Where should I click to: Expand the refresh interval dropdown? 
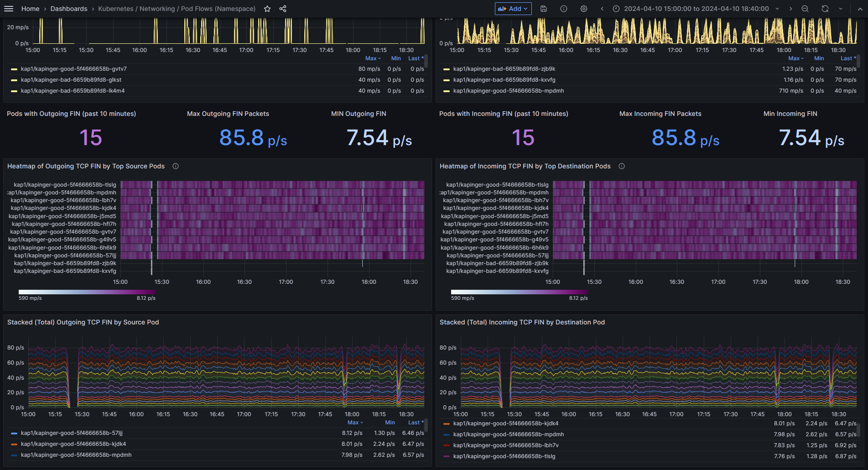(x=841, y=9)
